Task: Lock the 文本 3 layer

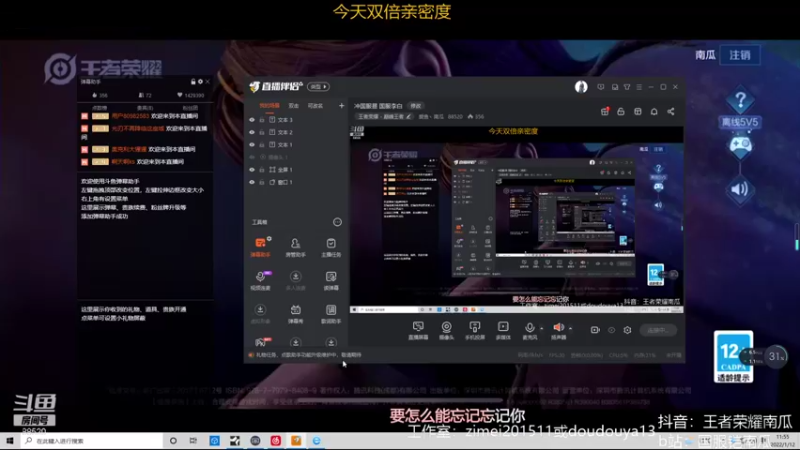Action: 262,120
